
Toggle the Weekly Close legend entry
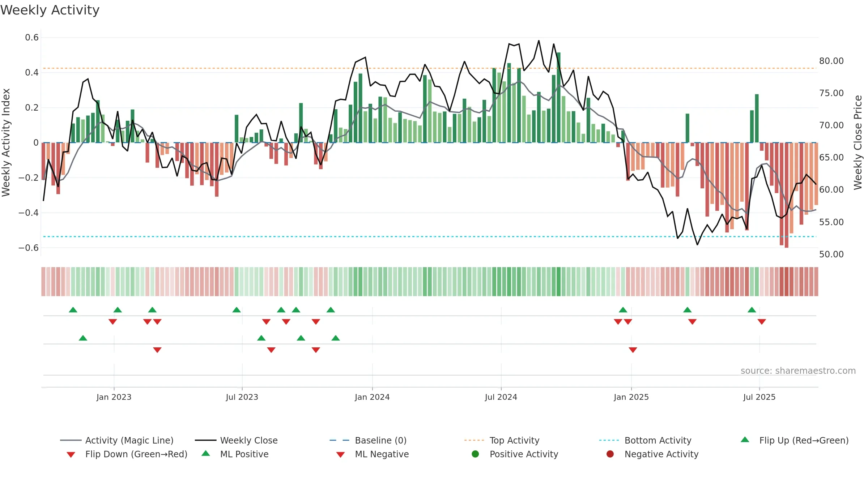[236, 440]
